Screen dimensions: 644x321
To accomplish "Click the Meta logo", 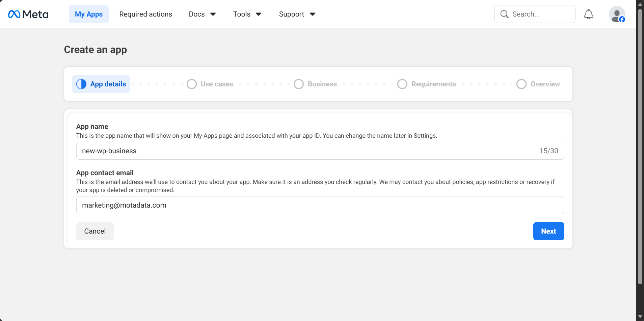I will [28, 14].
